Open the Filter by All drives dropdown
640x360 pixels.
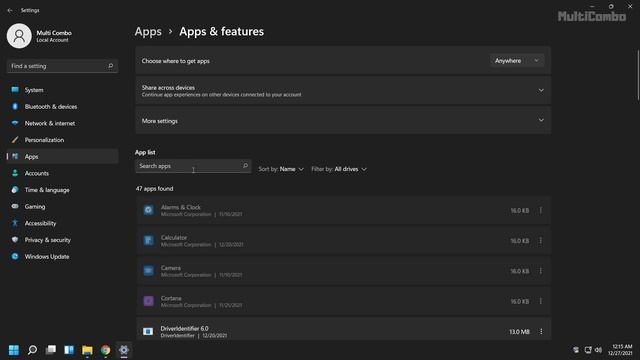pos(339,169)
